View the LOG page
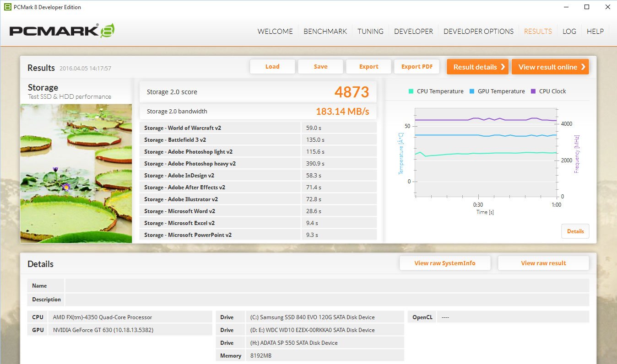Image resolution: width=617 pixels, height=364 pixels. [569, 31]
